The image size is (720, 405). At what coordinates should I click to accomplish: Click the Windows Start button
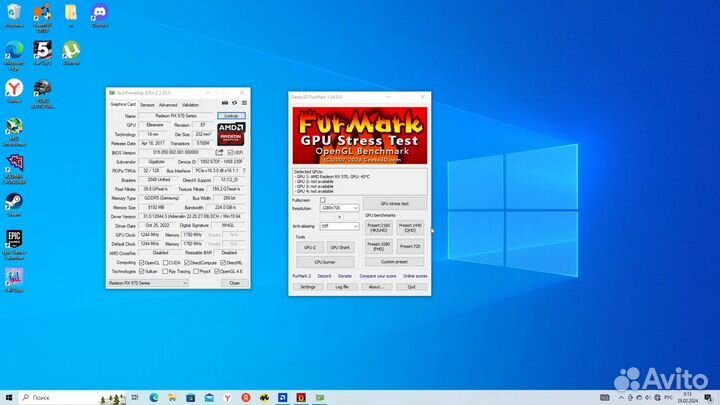click(10, 395)
